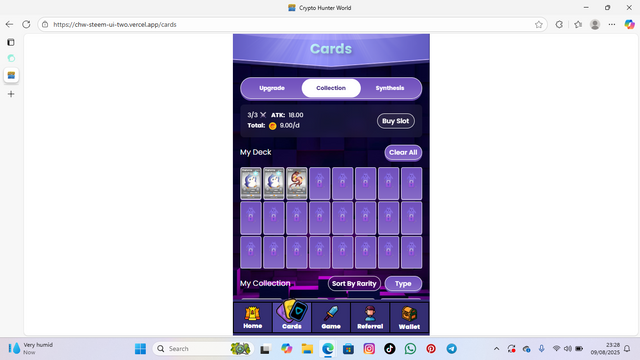Open the Home tab in bottom navigation
640x360 pixels.
252,318
